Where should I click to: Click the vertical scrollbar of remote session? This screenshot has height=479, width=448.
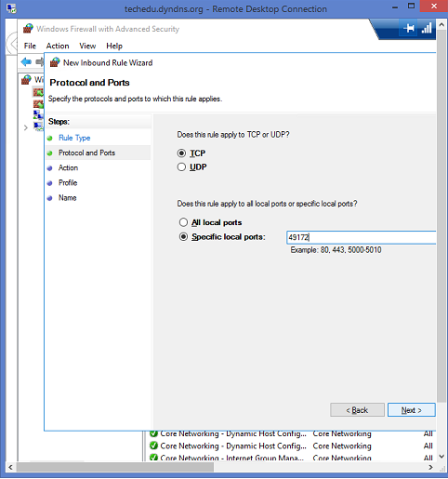(441, 216)
